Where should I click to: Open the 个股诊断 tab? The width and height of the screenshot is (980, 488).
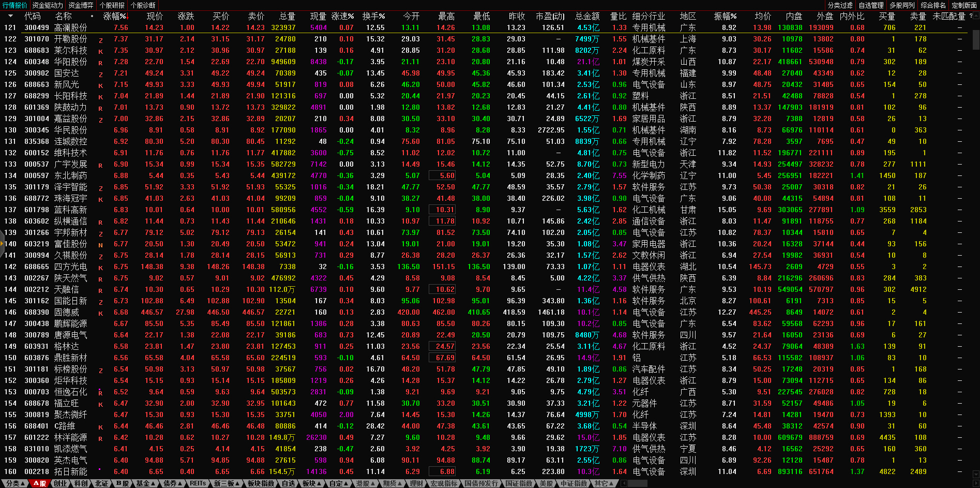point(143,5)
